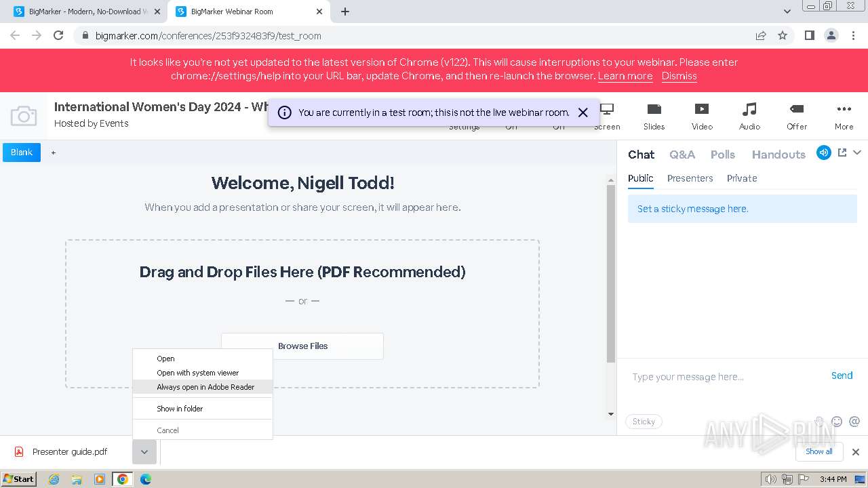Image resolution: width=868 pixels, height=488 pixels.
Task: Switch to the Polls tab
Action: (723, 155)
